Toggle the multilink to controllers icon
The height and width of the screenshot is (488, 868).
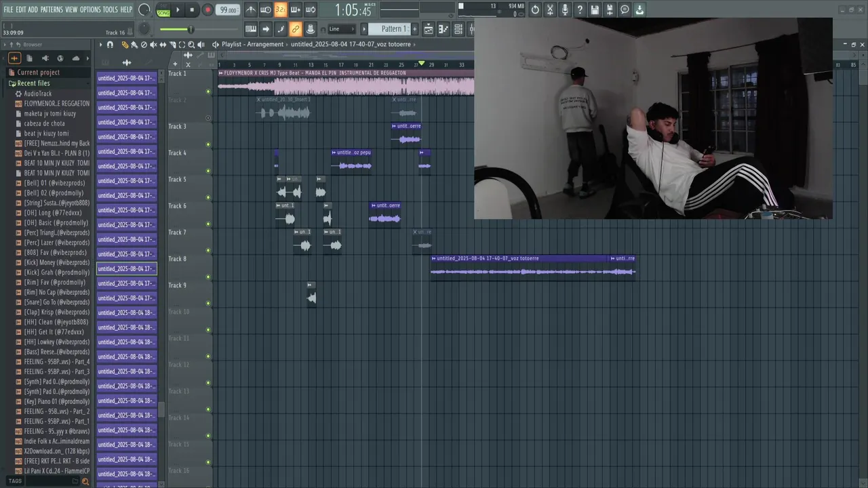tap(296, 29)
